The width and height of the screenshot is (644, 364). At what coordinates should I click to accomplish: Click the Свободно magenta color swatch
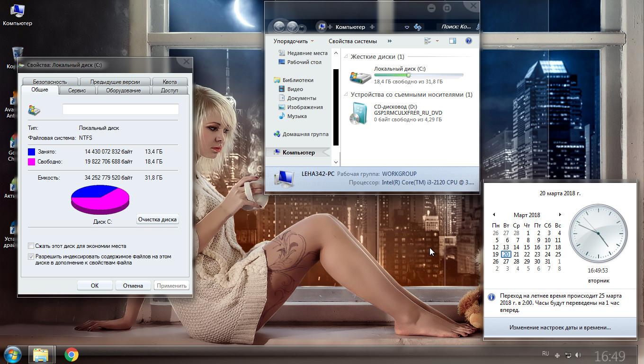click(32, 162)
